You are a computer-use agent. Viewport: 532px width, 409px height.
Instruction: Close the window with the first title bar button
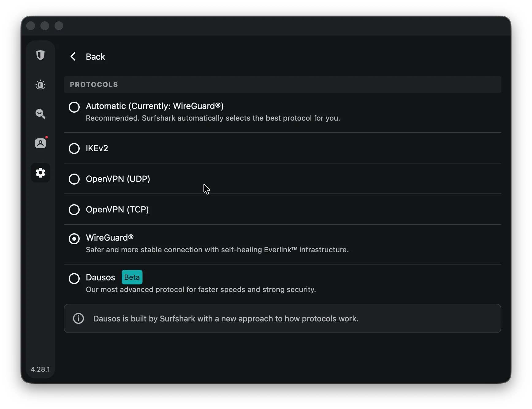[x=31, y=26]
